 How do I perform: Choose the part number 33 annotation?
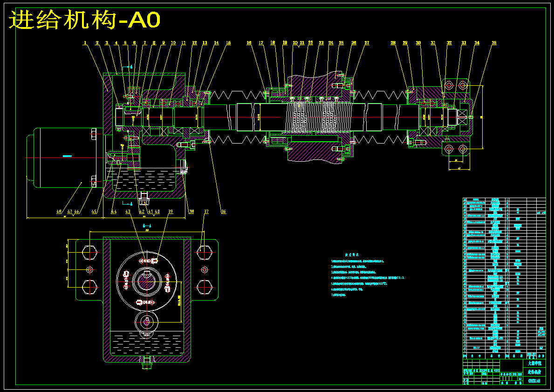point(464,43)
